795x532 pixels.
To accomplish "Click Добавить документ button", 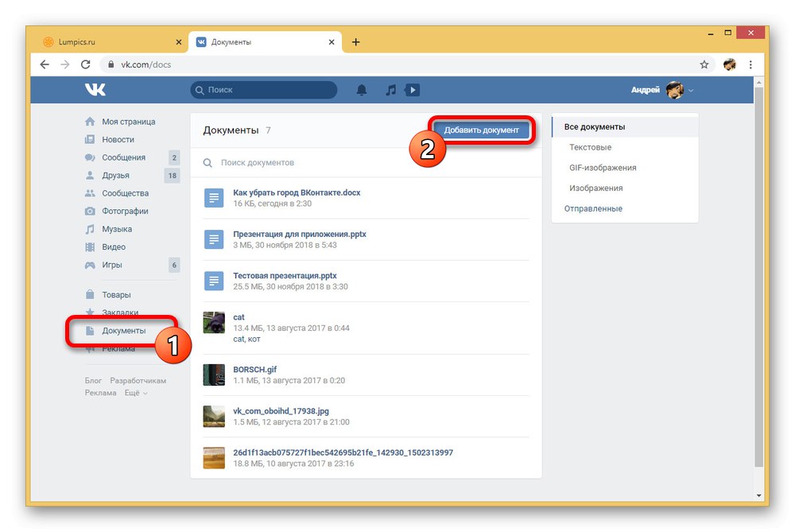I will click(481, 130).
